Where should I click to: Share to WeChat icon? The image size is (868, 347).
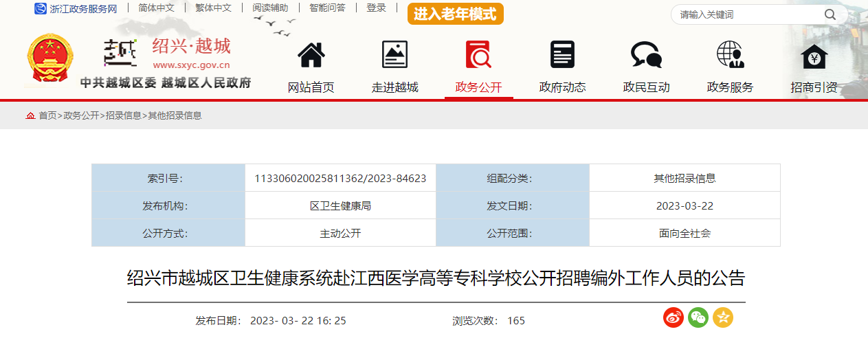[x=698, y=317]
